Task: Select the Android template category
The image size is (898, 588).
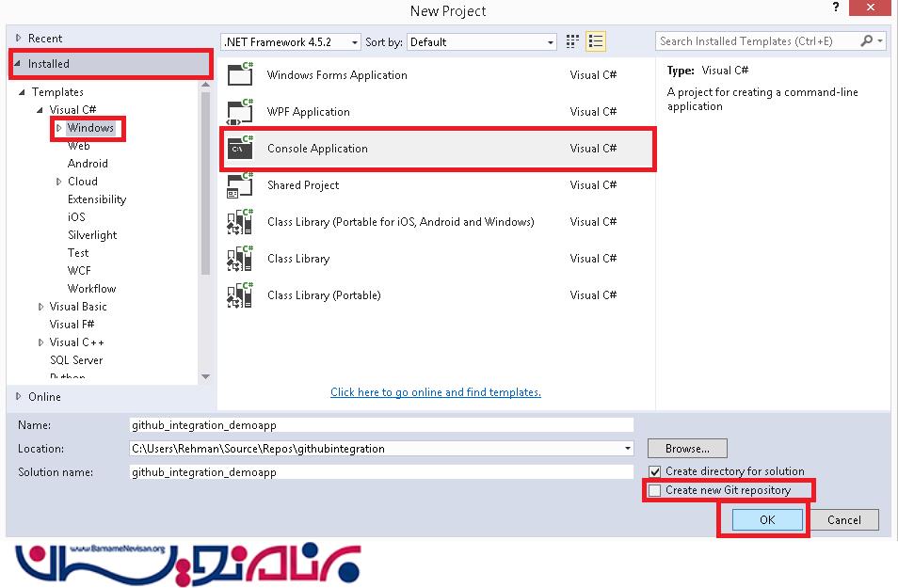Action: 88,164
